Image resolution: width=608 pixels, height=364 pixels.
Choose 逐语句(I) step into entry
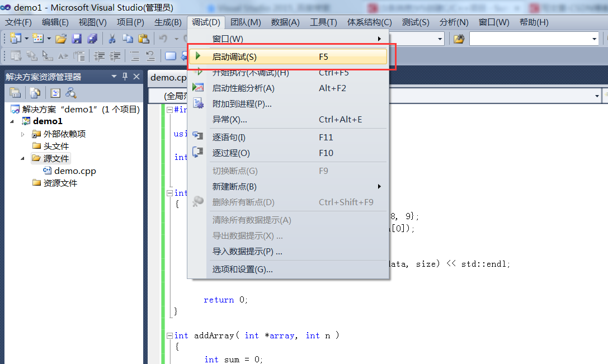(287, 137)
